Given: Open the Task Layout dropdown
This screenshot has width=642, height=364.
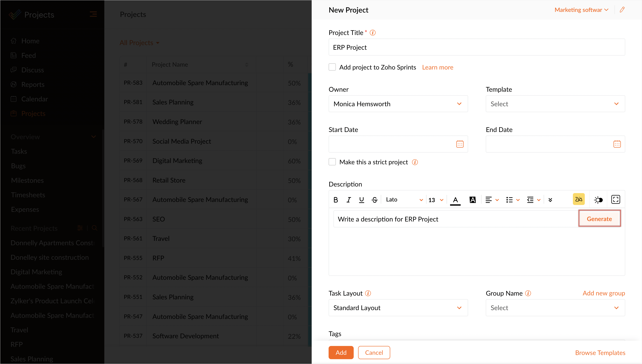Looking at the screenshot, I should coord(398,308).
